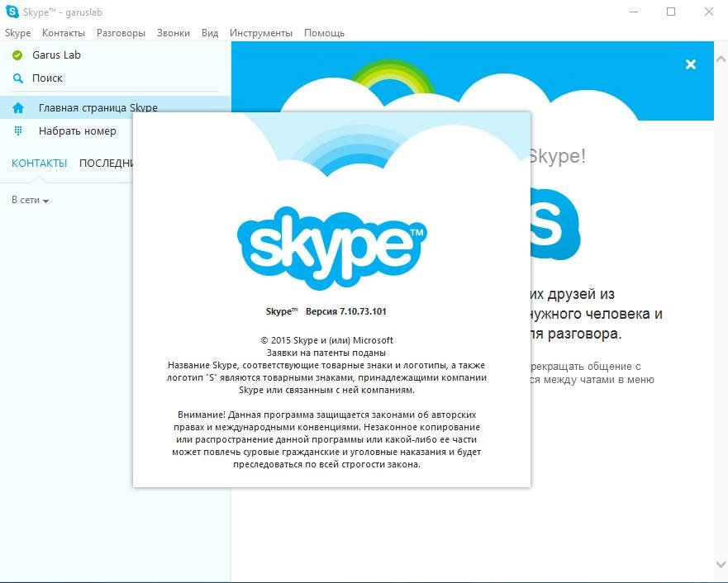
Task: Click the green online status icon
Action: tap(17, 55)
